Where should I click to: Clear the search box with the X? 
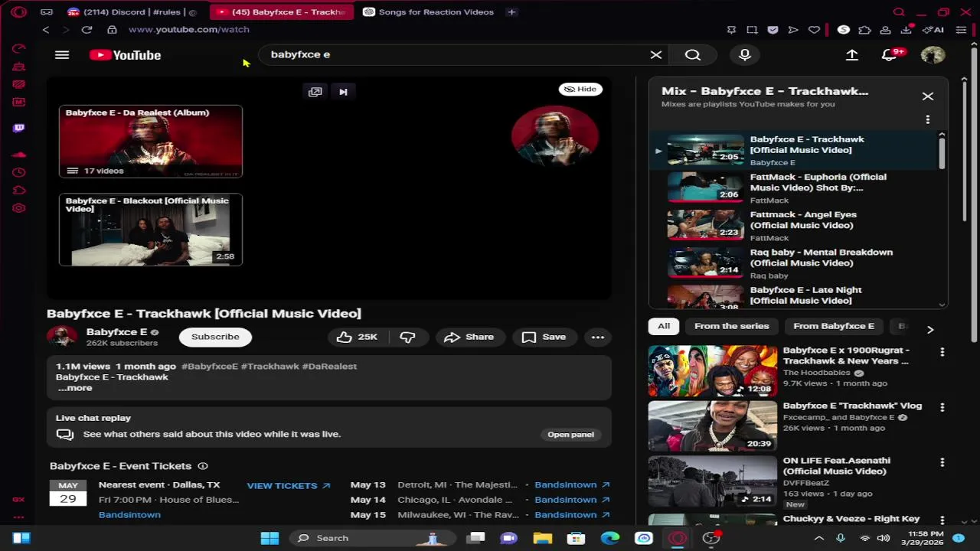tap(656, 55)
